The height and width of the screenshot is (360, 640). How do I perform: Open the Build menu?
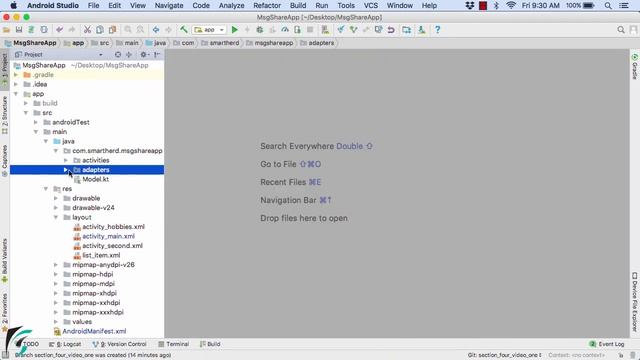(x=298, y=5)
